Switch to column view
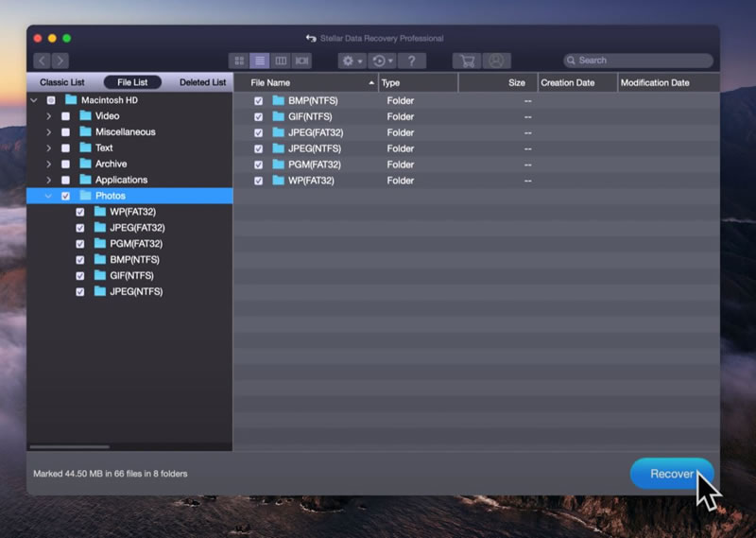The image size is (756, 538). pyautogui.click(x=281, y=61)
